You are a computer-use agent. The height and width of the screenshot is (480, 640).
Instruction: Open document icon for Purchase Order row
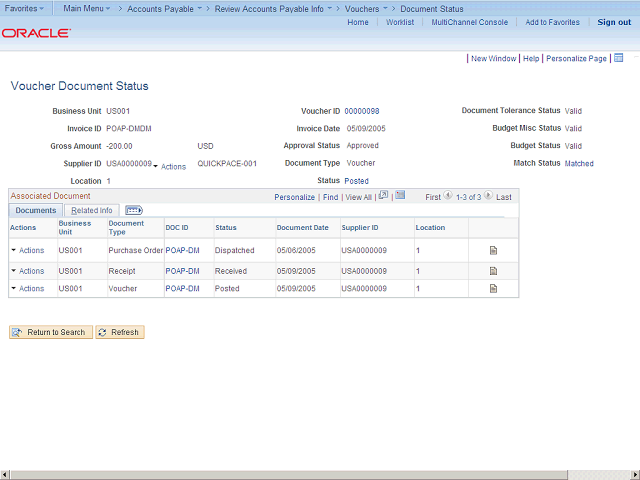pos(493,251)
